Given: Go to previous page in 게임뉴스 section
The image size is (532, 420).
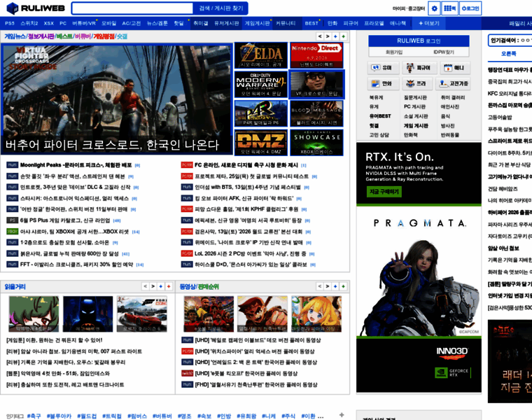Looking at the screenshot, I should point(320,36).
